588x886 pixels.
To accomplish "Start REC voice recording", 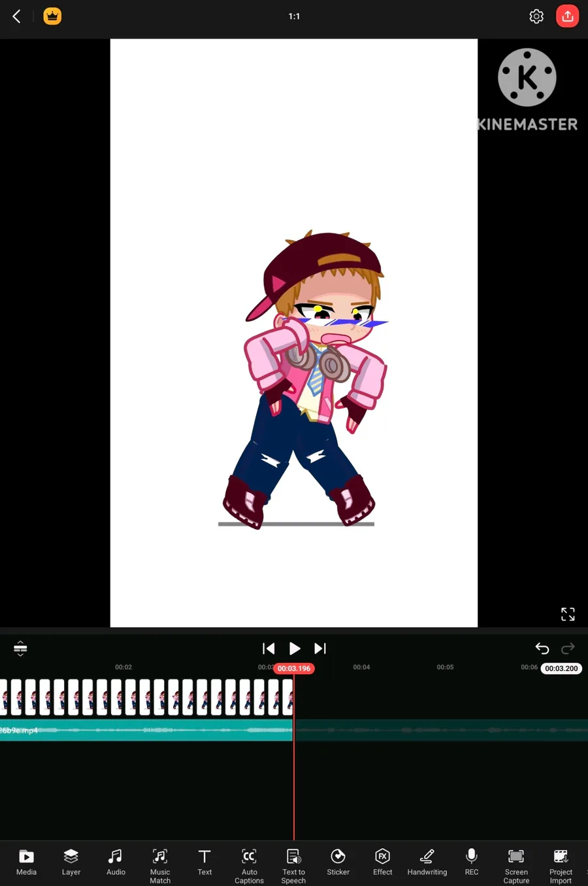I will point(471,862).
